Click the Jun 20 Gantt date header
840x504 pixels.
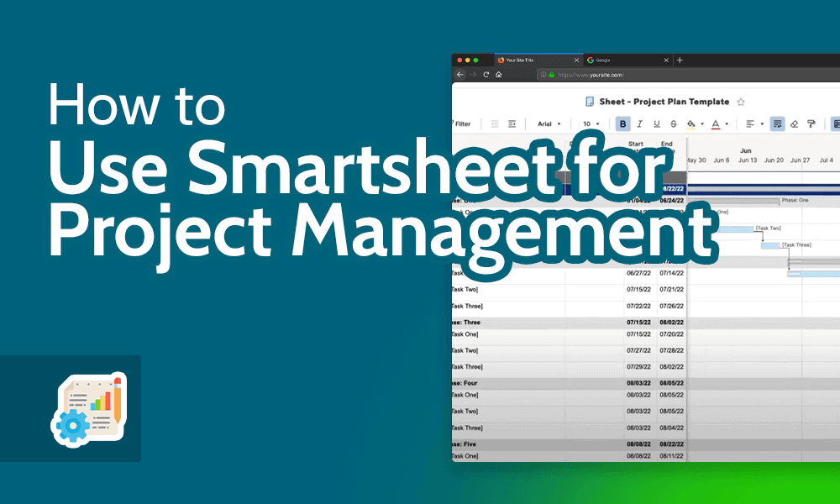[x=774, y=160]
